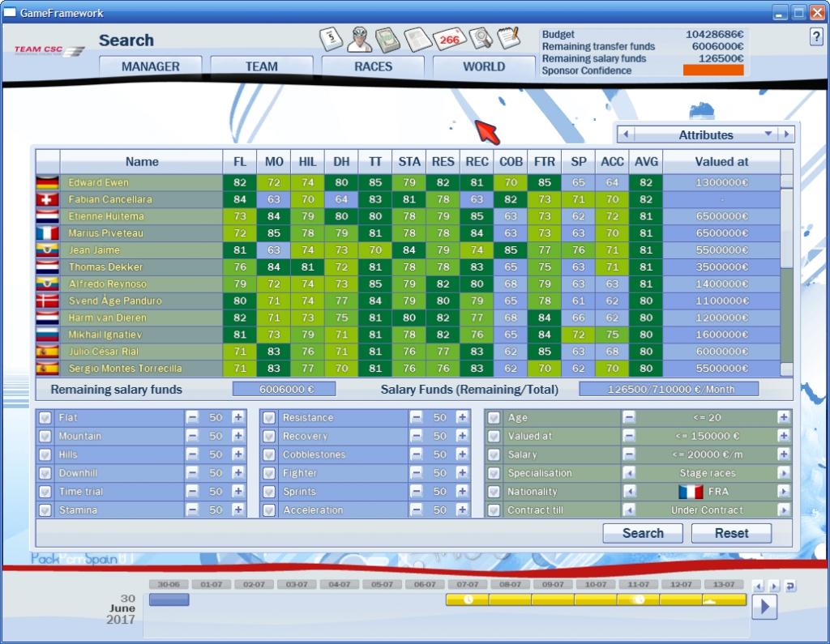Image resolution: width=830 pixels, height=644 pixels.
Task: Click the right arrow next to Nationality FRA
Action: [x=783, y=492]
